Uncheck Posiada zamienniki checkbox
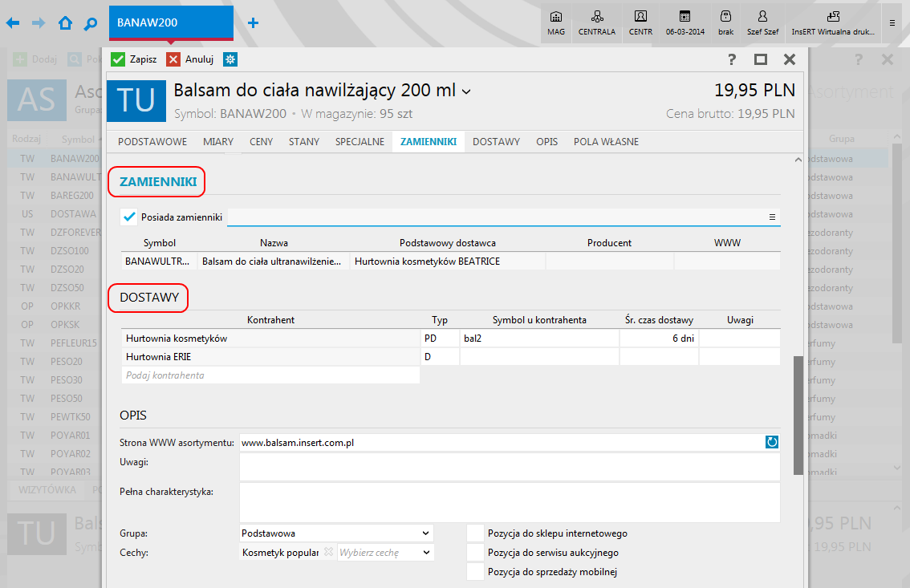This screenshot has width=910, height=588. click(x=128, y=217)
